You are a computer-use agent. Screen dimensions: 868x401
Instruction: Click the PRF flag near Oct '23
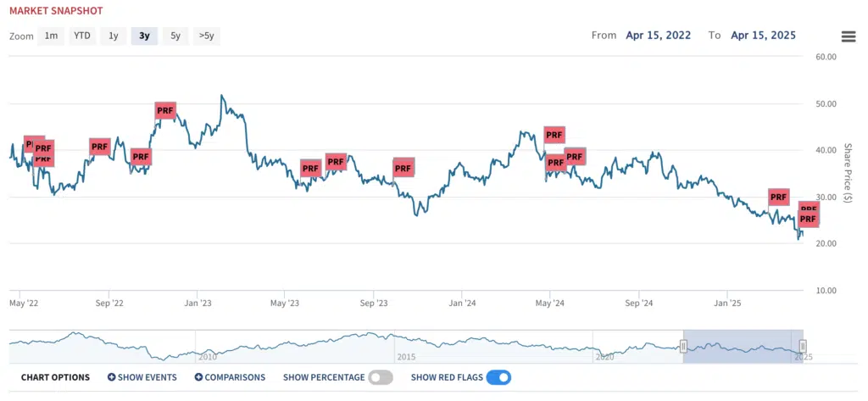click(x=403, y=168)
